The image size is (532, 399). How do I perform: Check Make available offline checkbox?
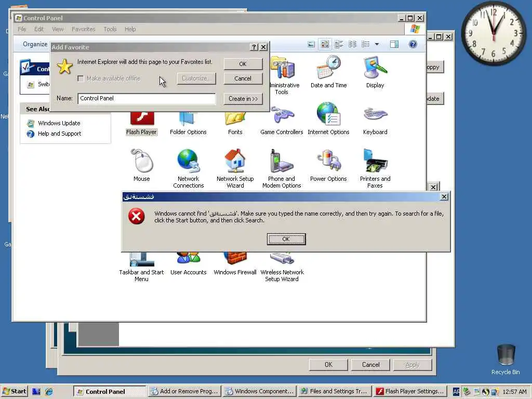tap(81, 79)
